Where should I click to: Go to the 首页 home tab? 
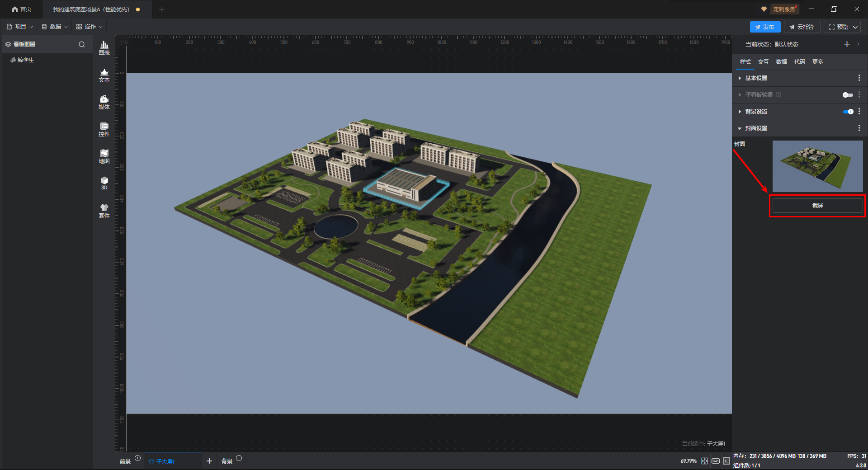22,9
